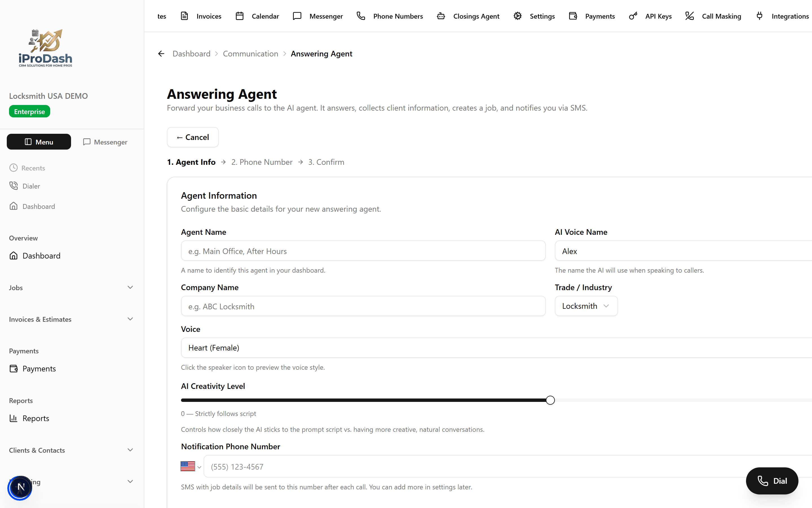Click the Cancel button
Image resolution: width=812 pixels, height=508 pixels.
pyautogui.click(x=193, y=137)
